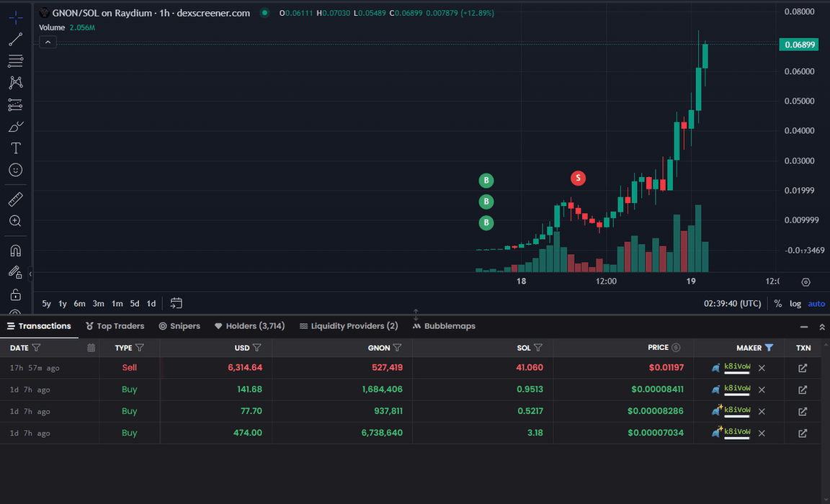Switch to the Top Traders tab
The width and height of the screenshot is (830, 504).
pos(115,326)
